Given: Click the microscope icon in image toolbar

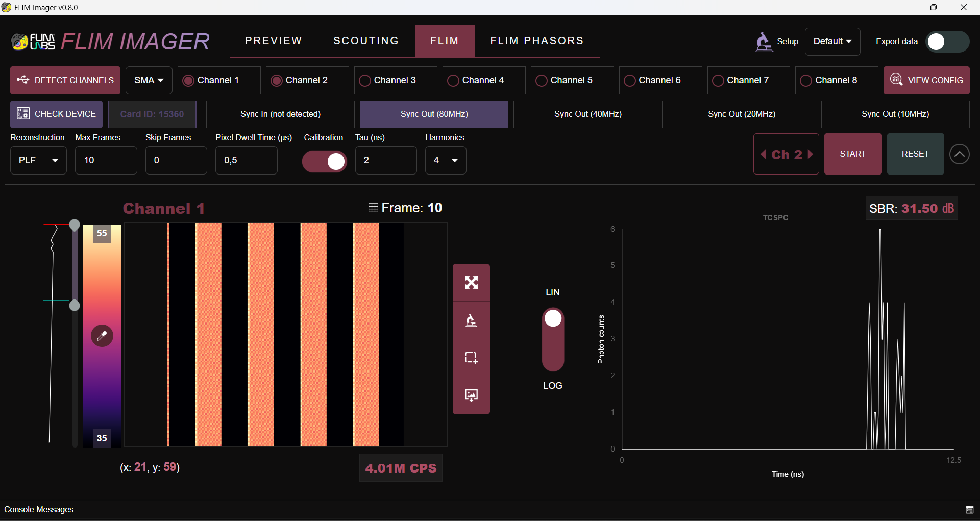Looking at the screenshot, I should [471, 320].
